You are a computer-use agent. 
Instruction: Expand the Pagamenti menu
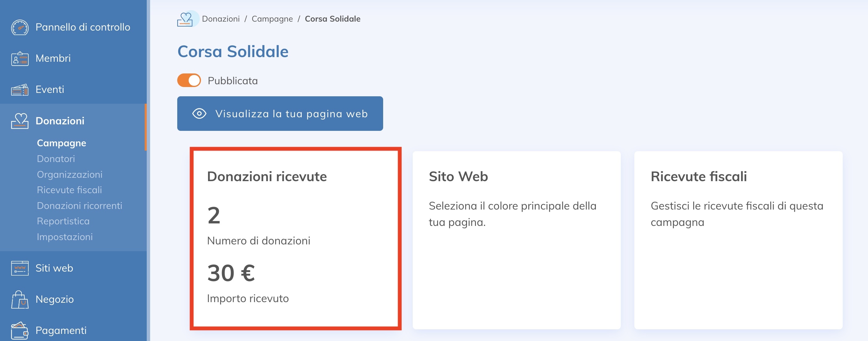coord(61,330)
